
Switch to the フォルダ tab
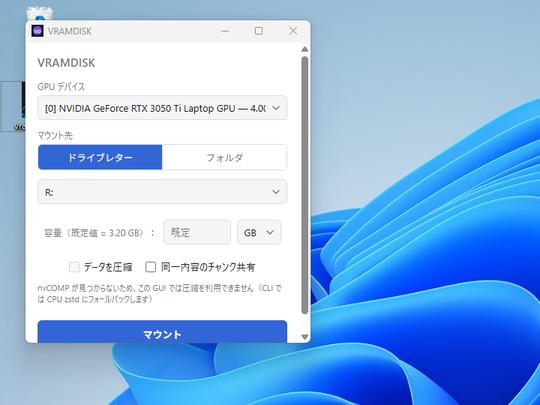[224, 157]
